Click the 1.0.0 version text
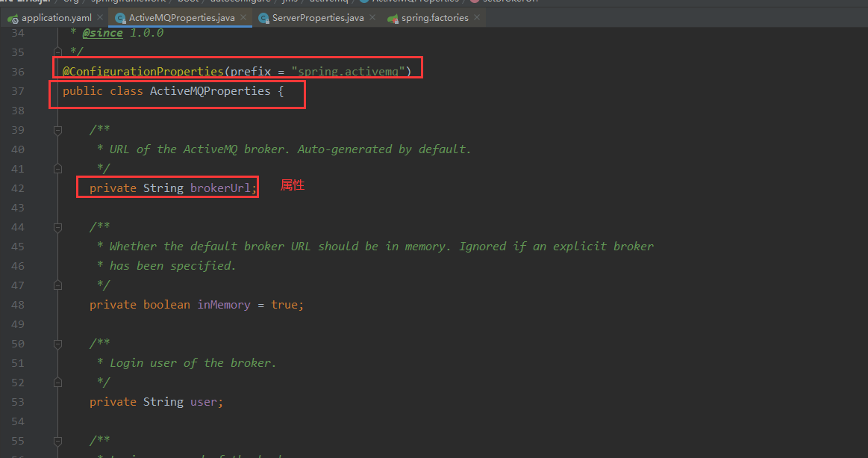 [x=147, y=33]
